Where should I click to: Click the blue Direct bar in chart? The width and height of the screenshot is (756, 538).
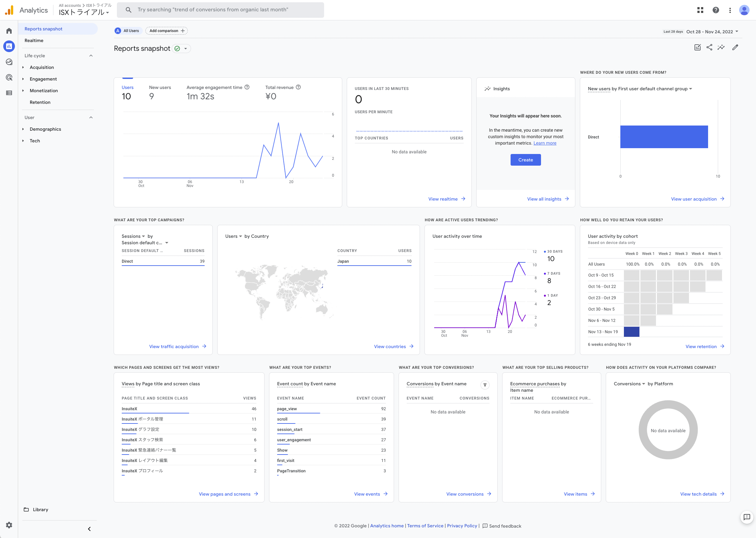pyautogui.click(x=664, y=137)
